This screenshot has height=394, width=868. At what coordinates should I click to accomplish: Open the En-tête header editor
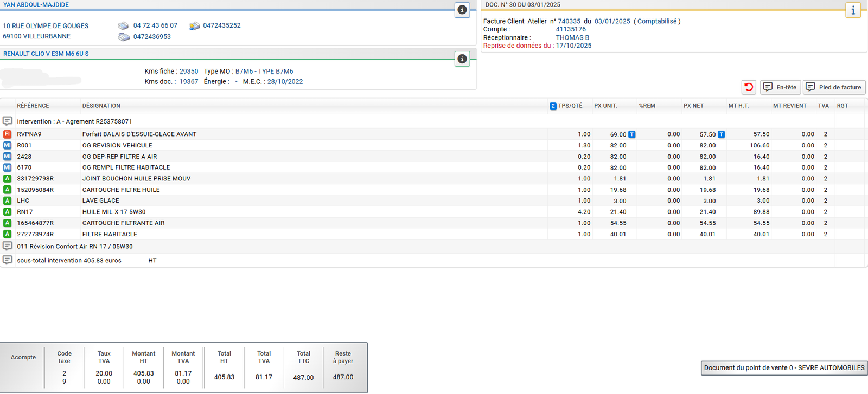pyautogui.click(x=780, y=87)
